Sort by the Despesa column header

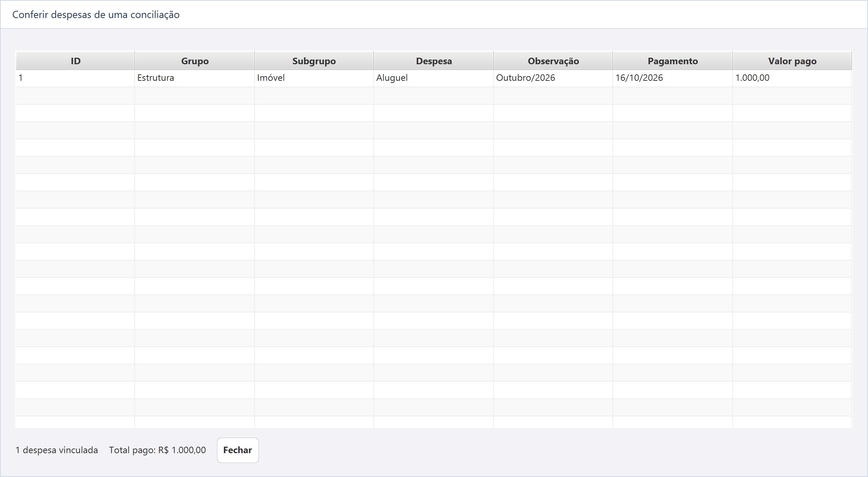(434, 61)
